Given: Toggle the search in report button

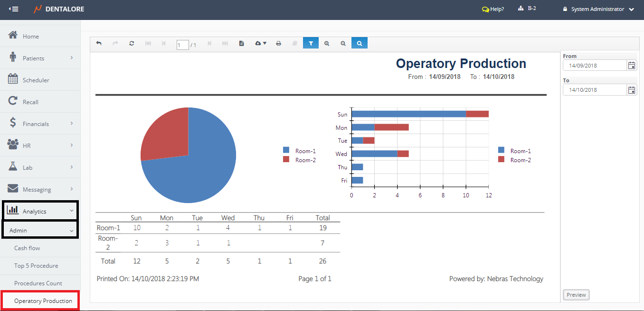Looking at the screenshot, I should point(360,43).
